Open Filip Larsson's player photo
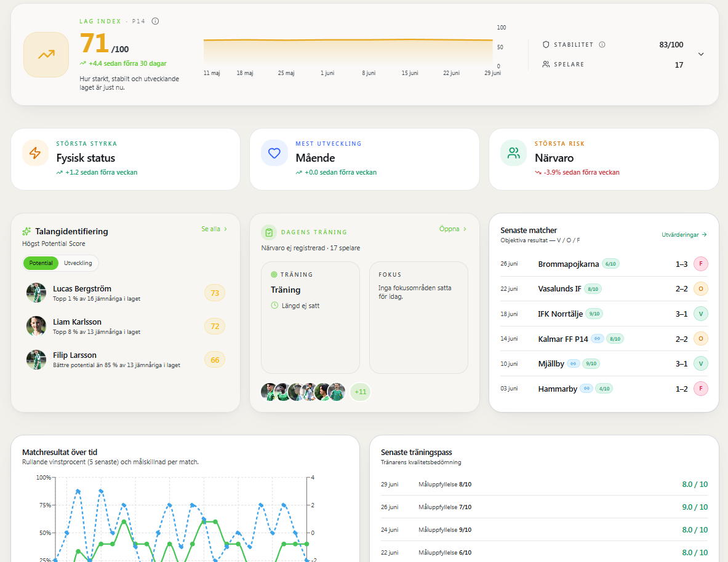The height and width of the screenshot is (562, 728). tap(36, 360)
